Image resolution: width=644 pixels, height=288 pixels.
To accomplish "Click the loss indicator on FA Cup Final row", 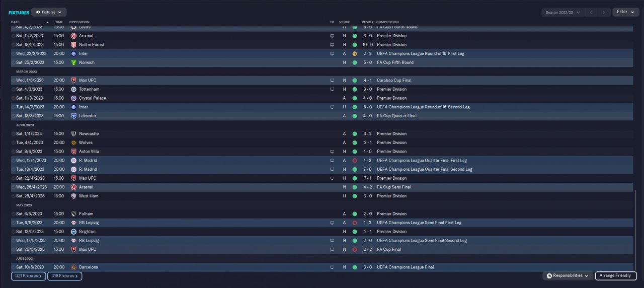I will coord(354,249).
